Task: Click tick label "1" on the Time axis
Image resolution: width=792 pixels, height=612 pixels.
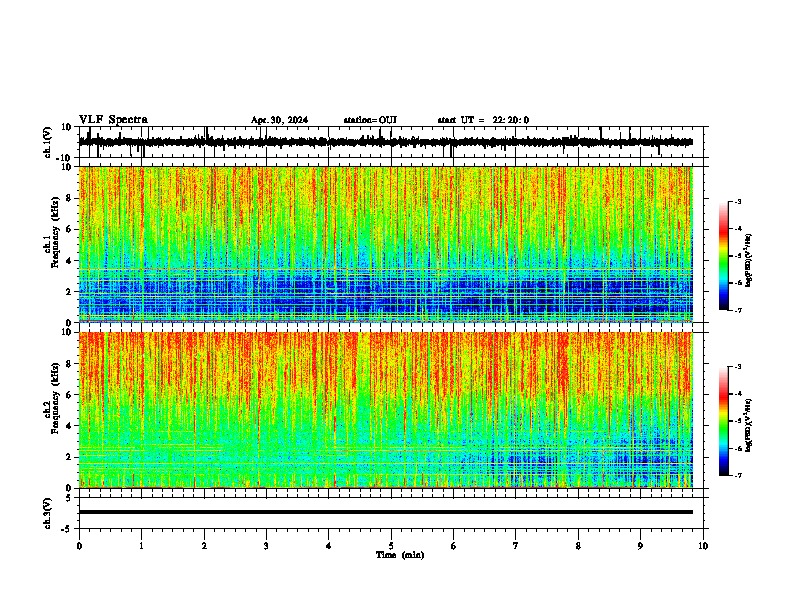Action: 141,546
